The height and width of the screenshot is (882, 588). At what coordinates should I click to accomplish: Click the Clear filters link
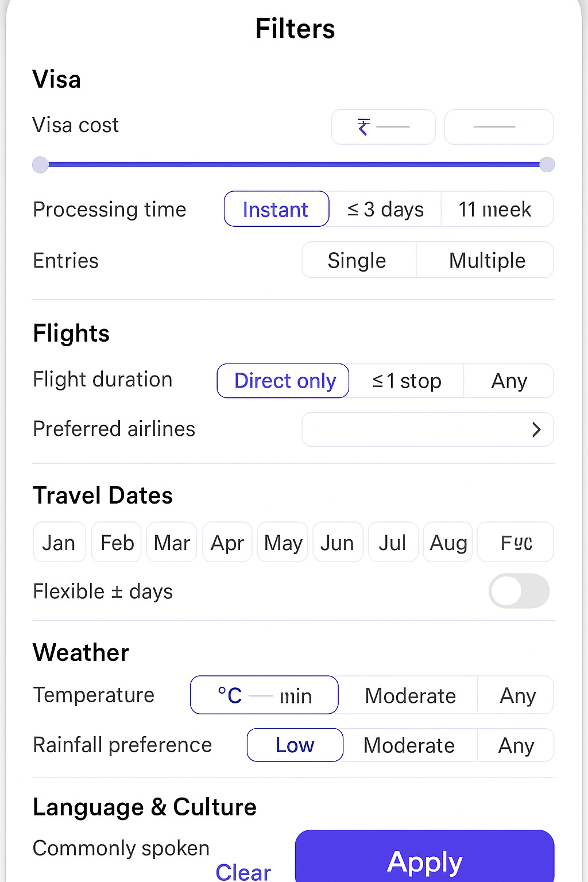(x=243, y=872)
